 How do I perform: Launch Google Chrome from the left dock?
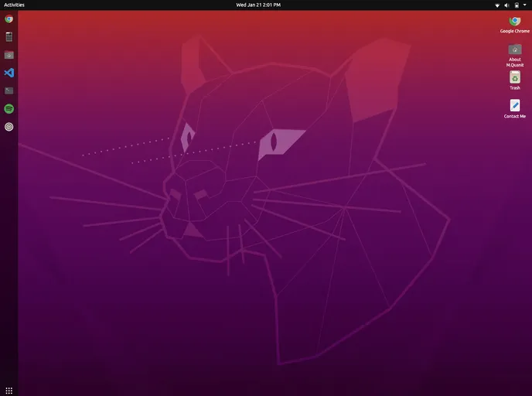pyautogui.click(x=9, y=19)
